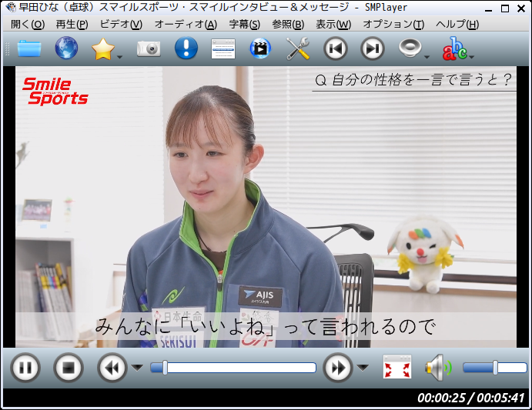
Task: Open URL with the globe icon
Action: (66, 48)
